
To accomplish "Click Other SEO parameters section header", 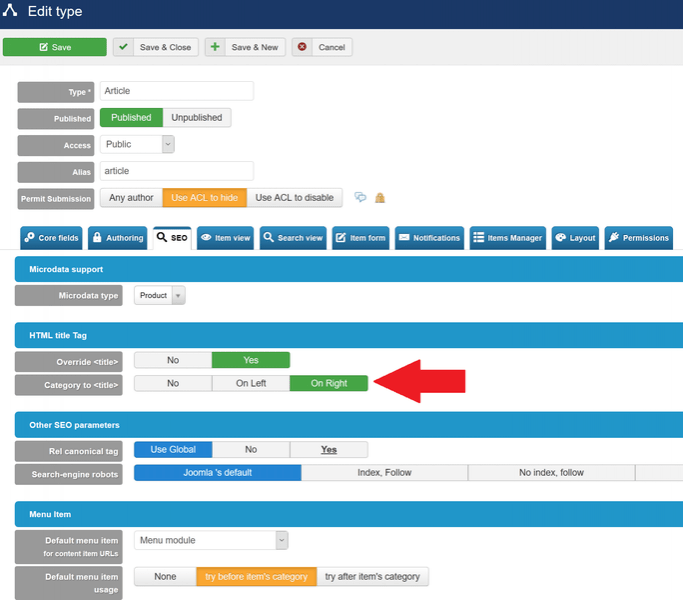I will point(349,425).
